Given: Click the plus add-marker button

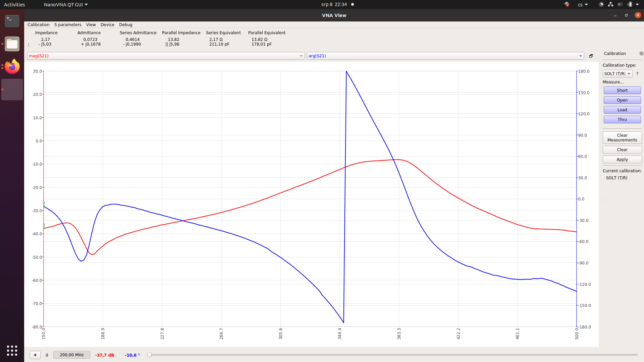Looking at the screenshot, I should pyautogui.click(x=35, y=355).
